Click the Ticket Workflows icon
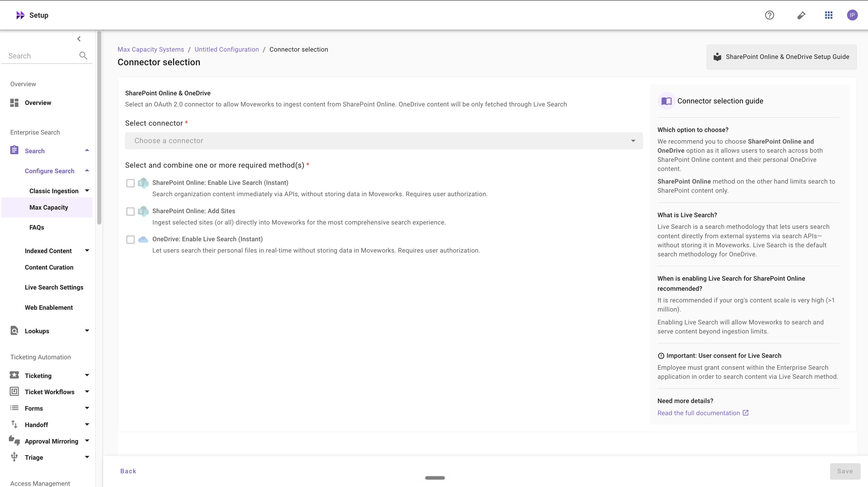This screenshot has height=487, width=868. point(14,391)
